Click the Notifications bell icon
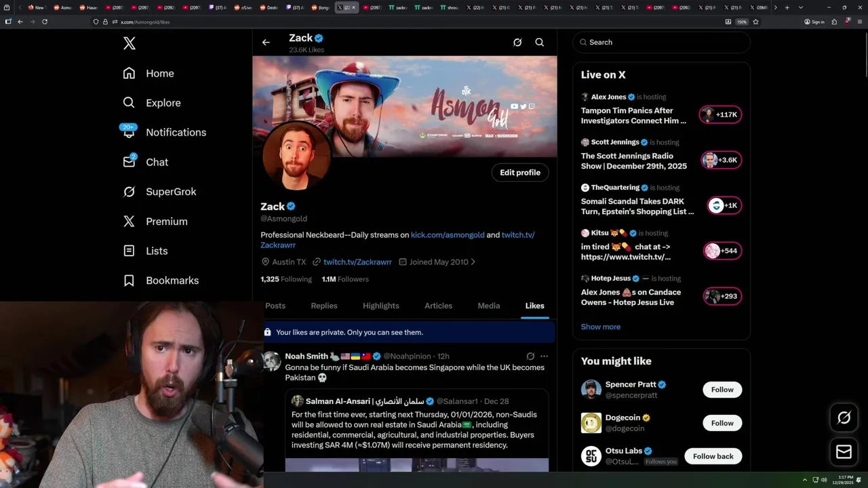The image size is (868, 488). [x=129, y=132]
